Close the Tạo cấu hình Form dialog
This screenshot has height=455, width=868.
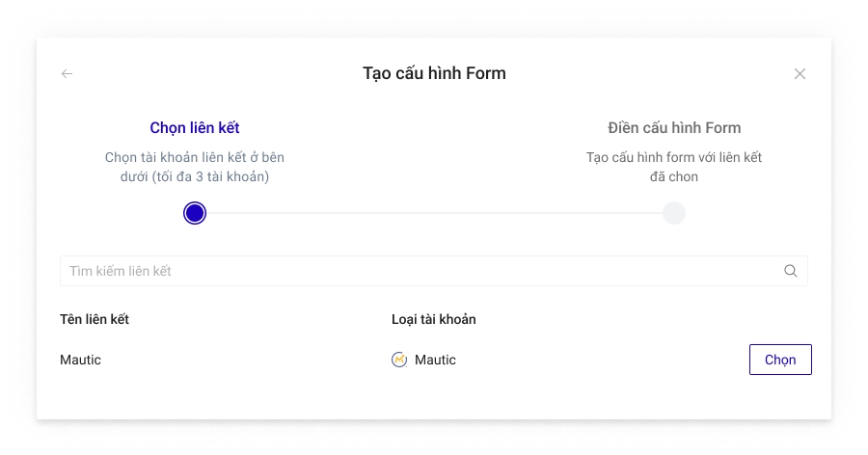[800, 74]
